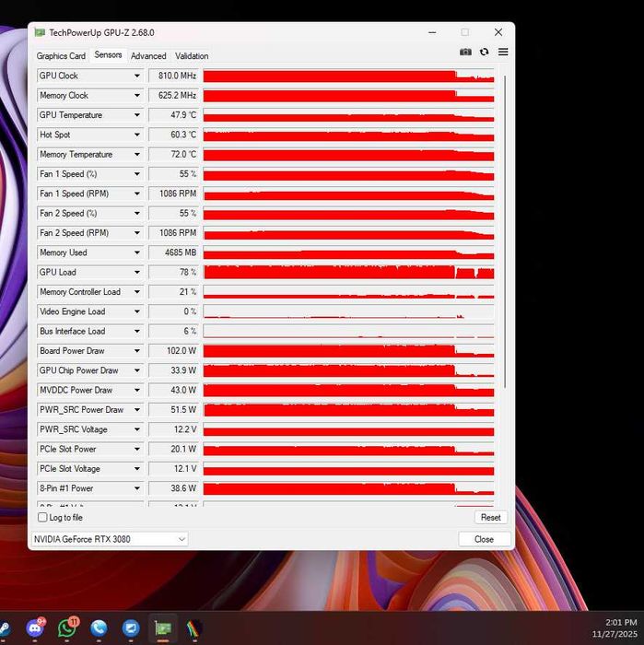Image resolution: width=644 pixels, height=645 pixels.
Task: Open the rainbow-colored taskbar app
Action: click(x=194, y=628)
